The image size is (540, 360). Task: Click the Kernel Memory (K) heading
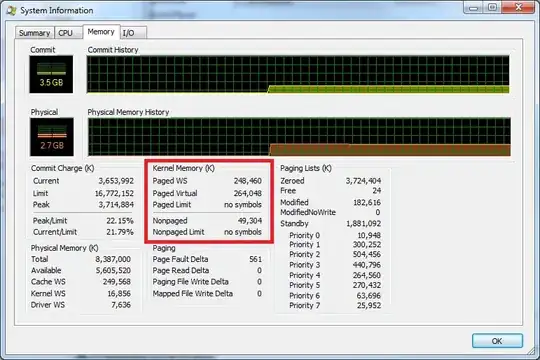point(184,168)
